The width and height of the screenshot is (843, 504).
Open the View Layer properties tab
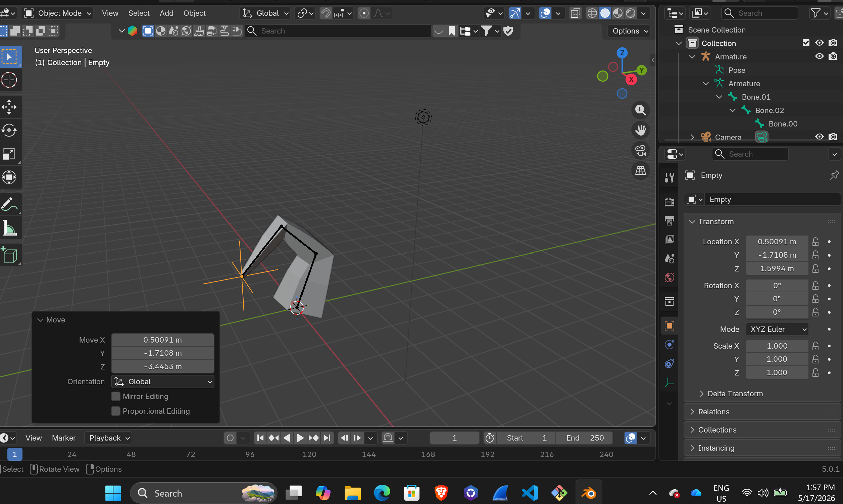[669, 240]
